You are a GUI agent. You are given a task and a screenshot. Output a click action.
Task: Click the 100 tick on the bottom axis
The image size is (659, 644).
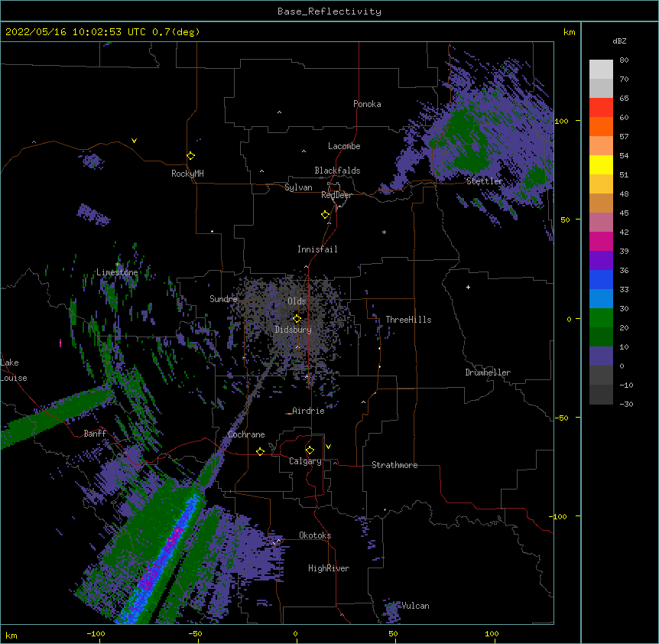pyautogui.click(x=492, y=633)
